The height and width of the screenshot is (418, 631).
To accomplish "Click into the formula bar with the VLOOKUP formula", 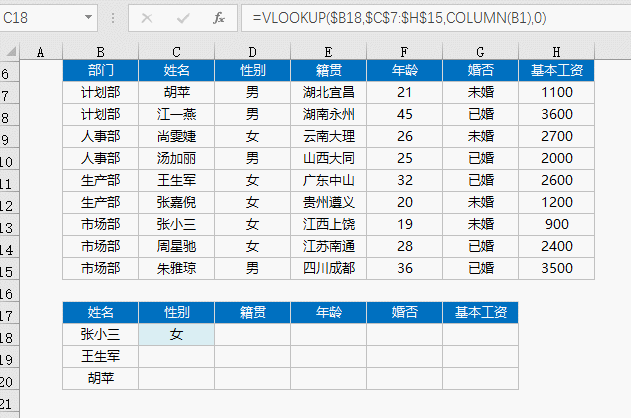I will point(430,18).
